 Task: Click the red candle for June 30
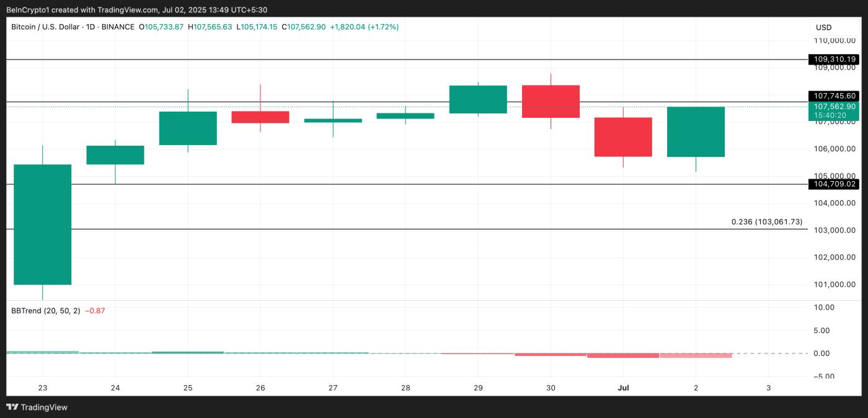(551, 102)
